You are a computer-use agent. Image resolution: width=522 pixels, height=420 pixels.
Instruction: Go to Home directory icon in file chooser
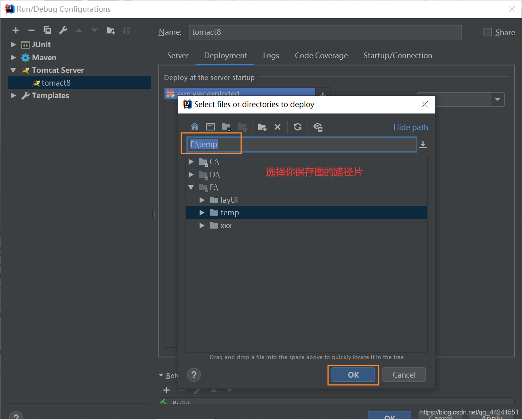pos(195,127)
